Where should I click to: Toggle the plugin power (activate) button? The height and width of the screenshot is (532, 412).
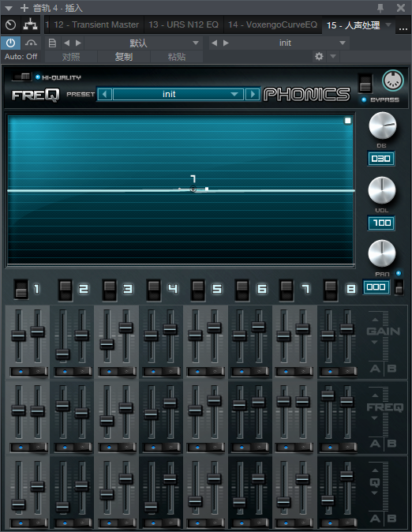[10, 43]
